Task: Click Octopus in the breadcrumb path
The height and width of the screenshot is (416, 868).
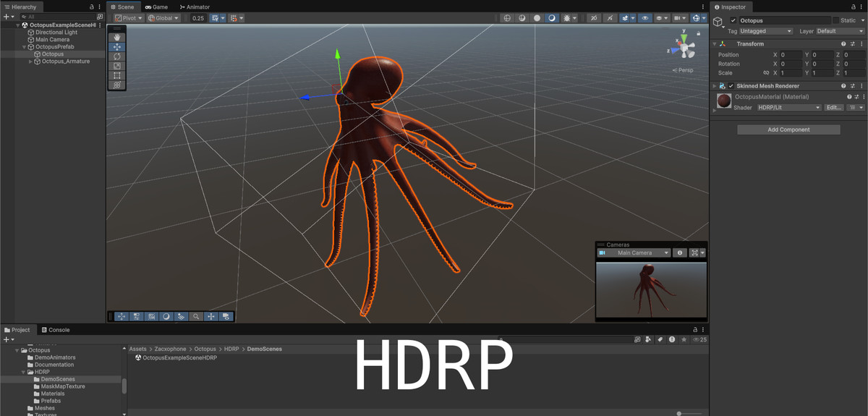Action: (x=205, y=349)
